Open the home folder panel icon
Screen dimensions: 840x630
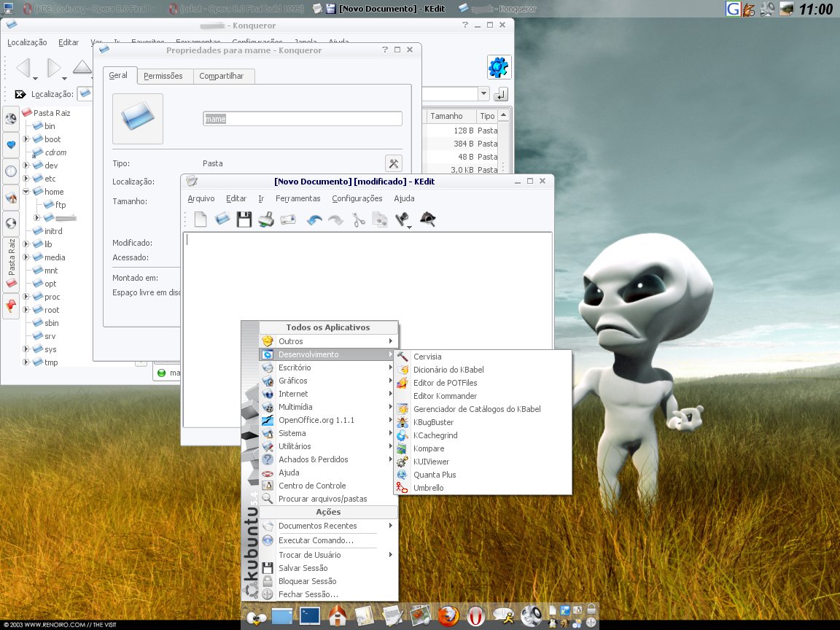click(x=338, y=616)
